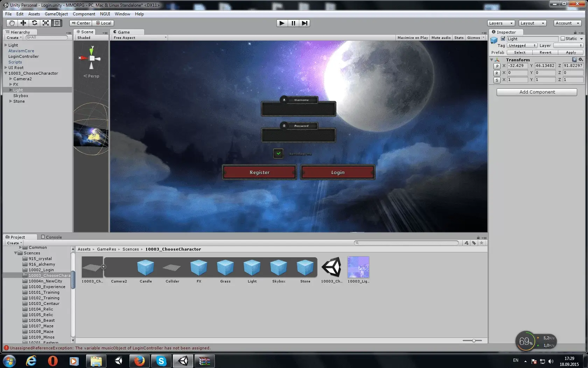Toggle the Static checkbox
This screenshot has height=368, width=588.
coord(563,39)
